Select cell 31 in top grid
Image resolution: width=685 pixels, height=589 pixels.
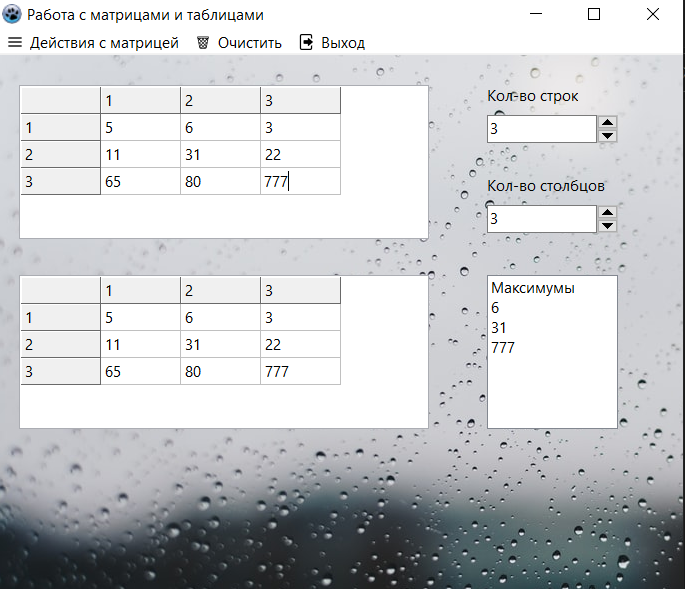coord(220,155)
